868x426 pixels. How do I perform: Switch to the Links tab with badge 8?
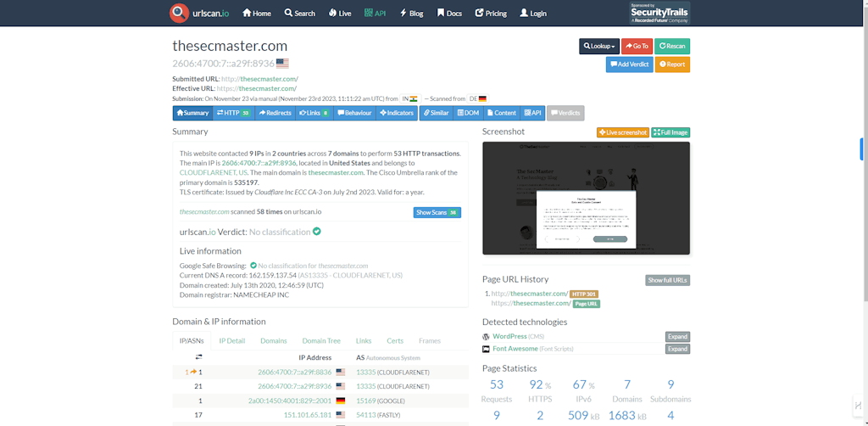[x=314, y=113]
